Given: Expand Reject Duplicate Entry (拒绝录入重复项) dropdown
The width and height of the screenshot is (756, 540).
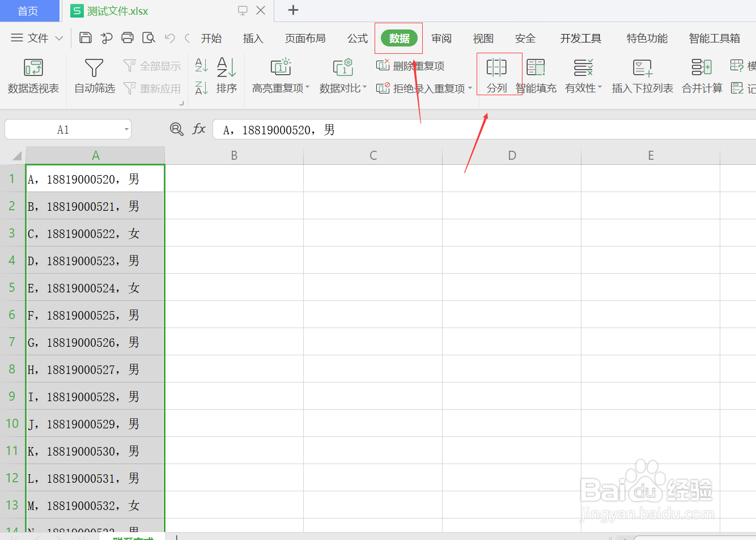Looking at the screenshot, I should 470,88.
